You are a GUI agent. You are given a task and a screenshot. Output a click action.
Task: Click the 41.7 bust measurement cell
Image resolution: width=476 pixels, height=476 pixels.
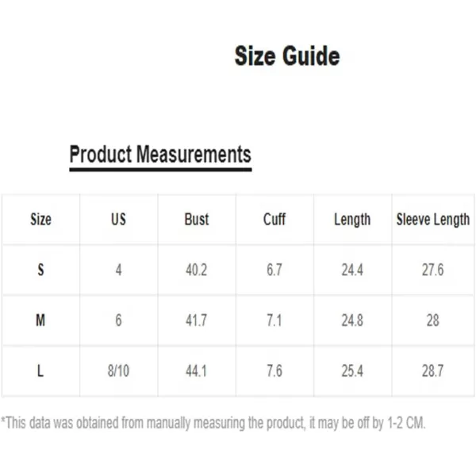[x=196, y=321]
